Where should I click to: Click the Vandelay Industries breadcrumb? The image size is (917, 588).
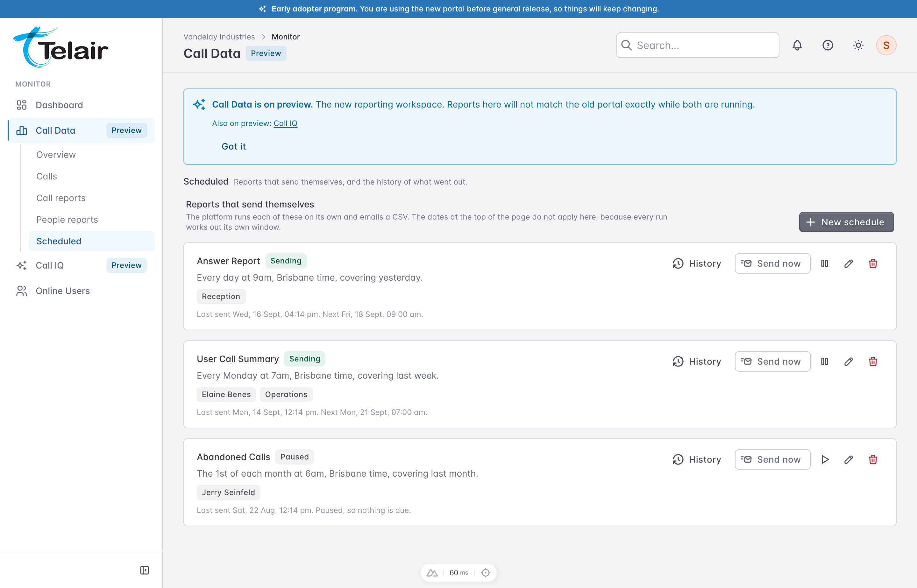pyautogui.click(x=219, y=37)
